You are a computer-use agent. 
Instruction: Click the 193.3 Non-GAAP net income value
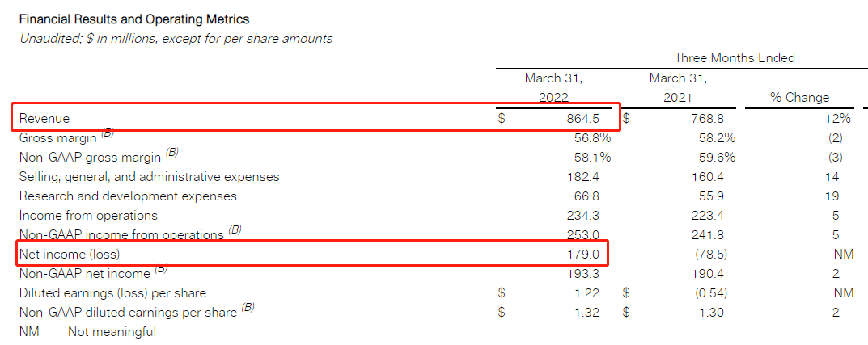point(582,274)
